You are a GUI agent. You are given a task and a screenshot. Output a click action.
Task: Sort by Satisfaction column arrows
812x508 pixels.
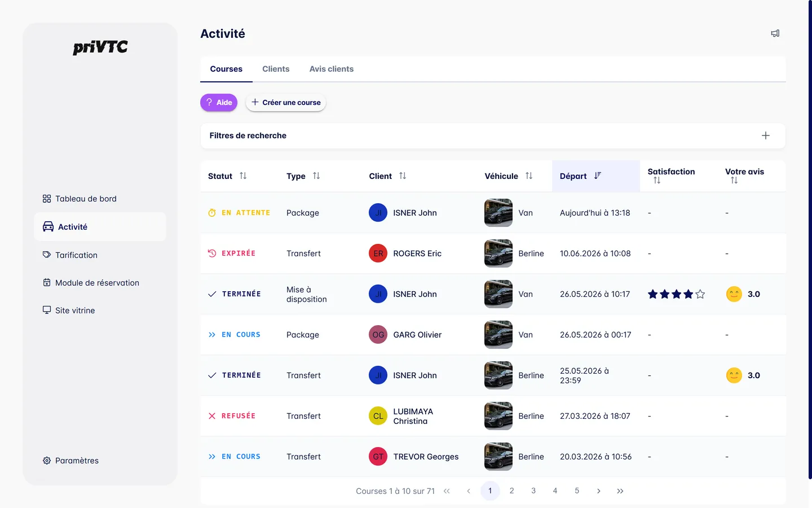(657, 181)
